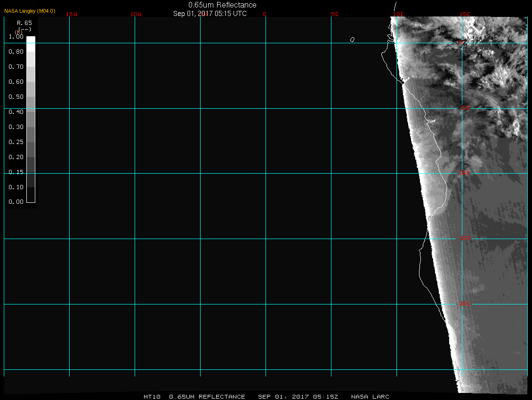Click the 15W longitude label

coord(72,14)
